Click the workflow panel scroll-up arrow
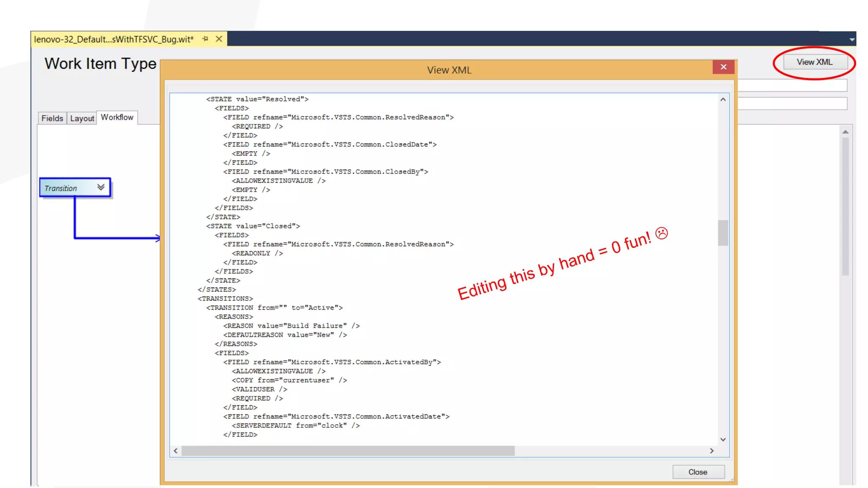The width and height of the screenshot is (868, 488). pyautogui.click(x=846, y=132)
